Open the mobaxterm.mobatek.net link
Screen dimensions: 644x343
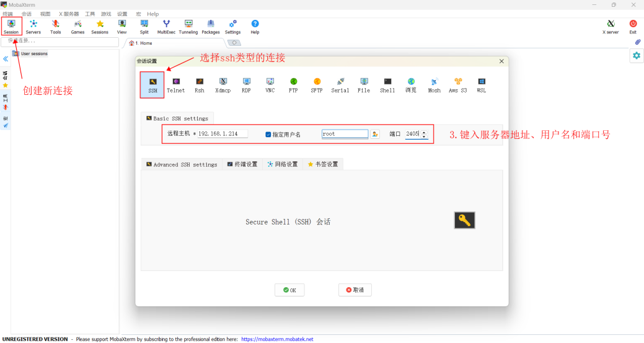(x=277, y=339)
